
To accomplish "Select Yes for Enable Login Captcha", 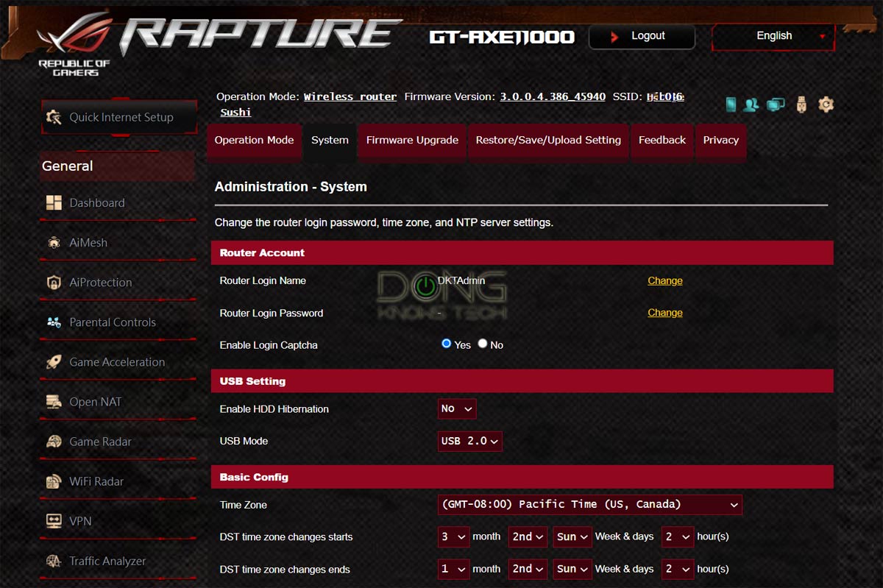I will pos(446,344).
